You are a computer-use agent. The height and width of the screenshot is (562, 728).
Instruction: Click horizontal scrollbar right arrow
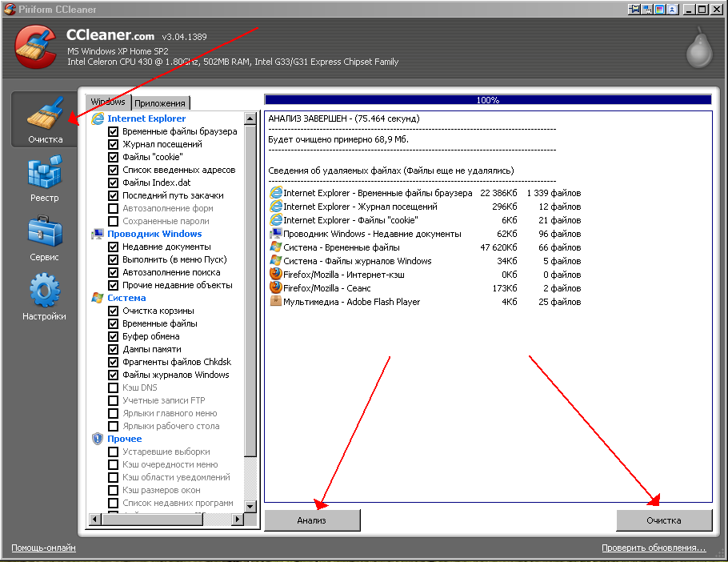click(x=238, y=519)
